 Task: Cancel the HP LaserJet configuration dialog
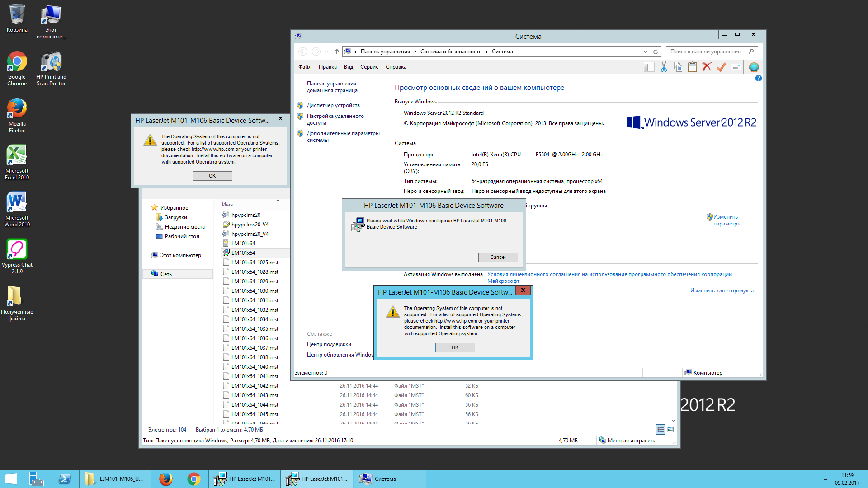coord(498,257)
